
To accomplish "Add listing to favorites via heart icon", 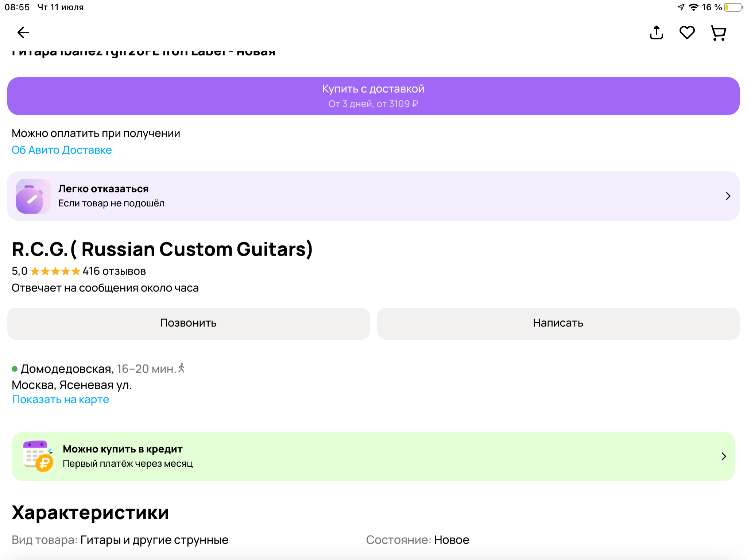I will (x=687, y=33).
